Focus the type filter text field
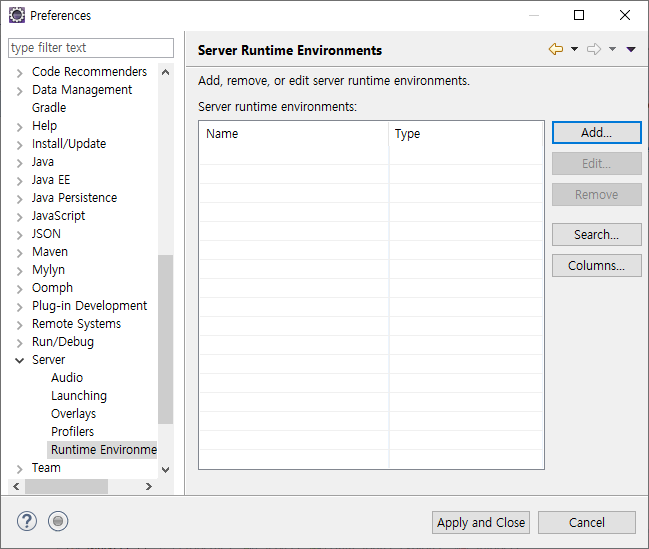The width and height of the screenshot is (649, 549). tap(91, 48)
